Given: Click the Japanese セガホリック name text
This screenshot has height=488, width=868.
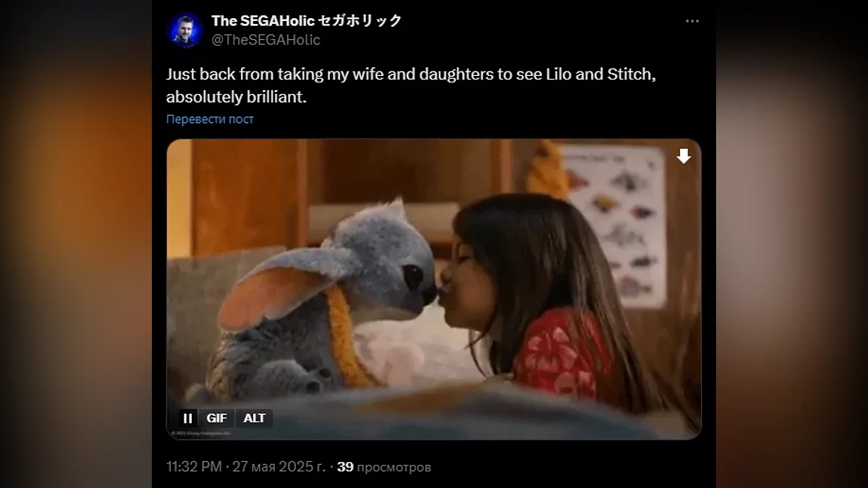Looking at the screenshot, I should point(360,21).
